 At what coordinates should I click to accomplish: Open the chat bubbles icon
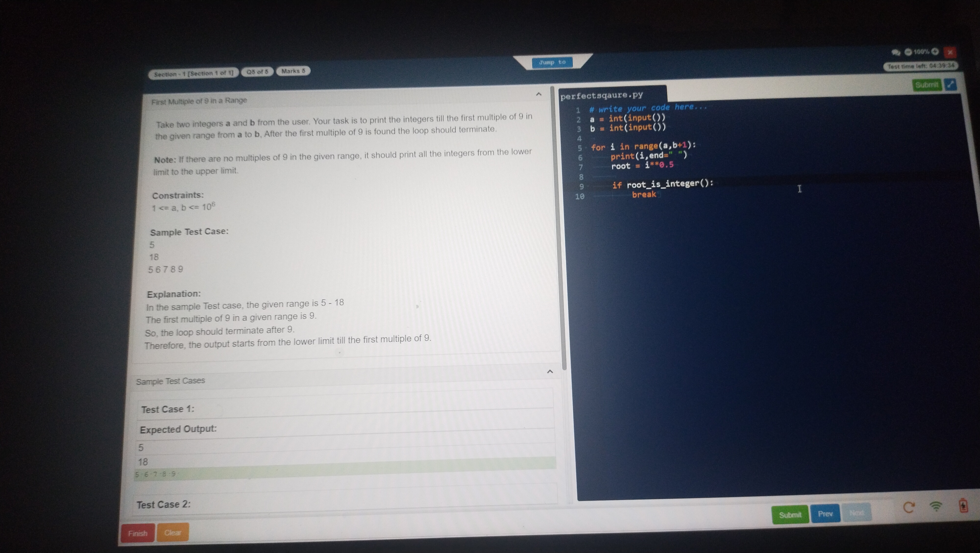click(x=895, y=52)
